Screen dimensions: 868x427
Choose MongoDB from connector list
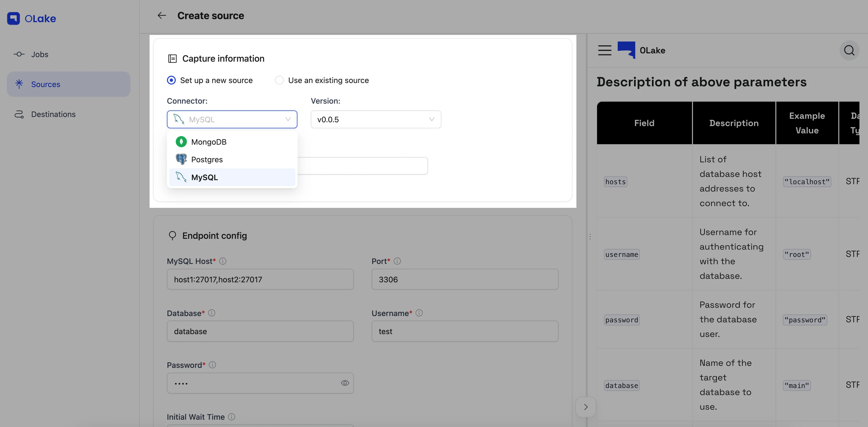[209, 142]
